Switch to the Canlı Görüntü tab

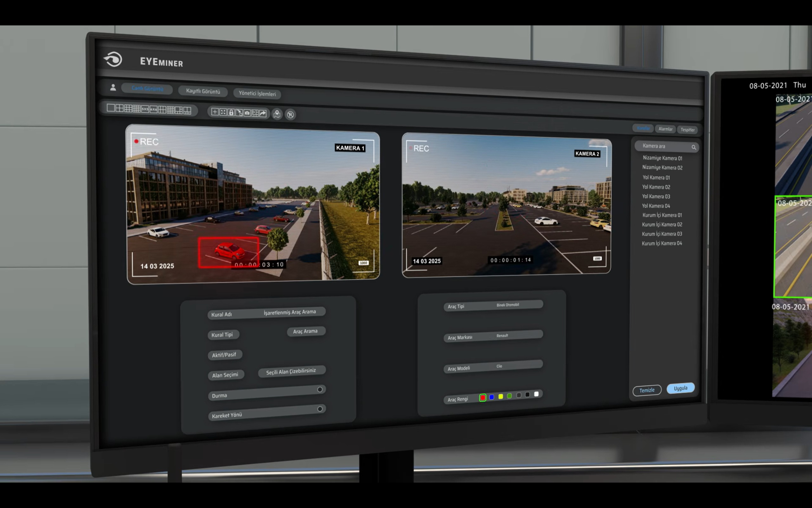pyautogui.click(x=147, y=88)
